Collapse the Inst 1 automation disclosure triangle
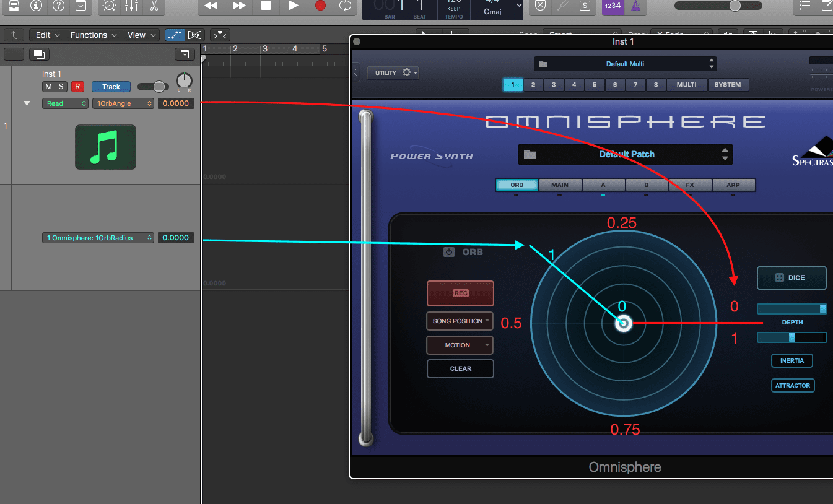This screenshot has width=833, height=504. [27, 103]
